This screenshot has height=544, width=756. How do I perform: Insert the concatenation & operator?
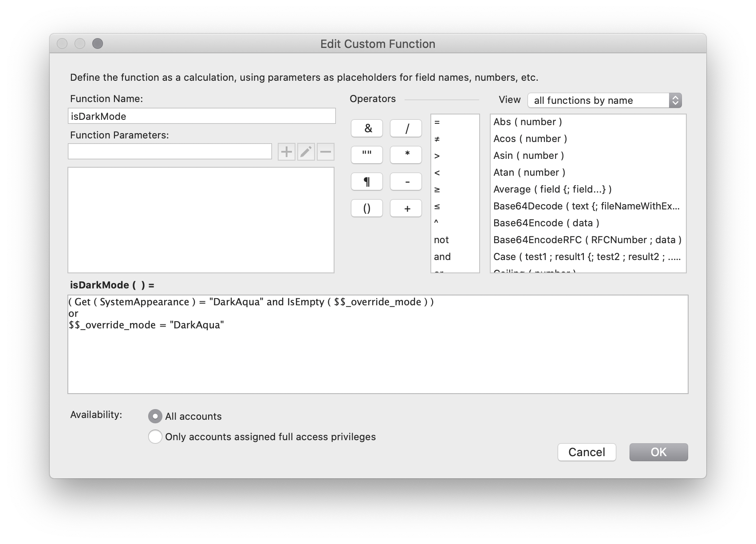[x=367, y=128]
